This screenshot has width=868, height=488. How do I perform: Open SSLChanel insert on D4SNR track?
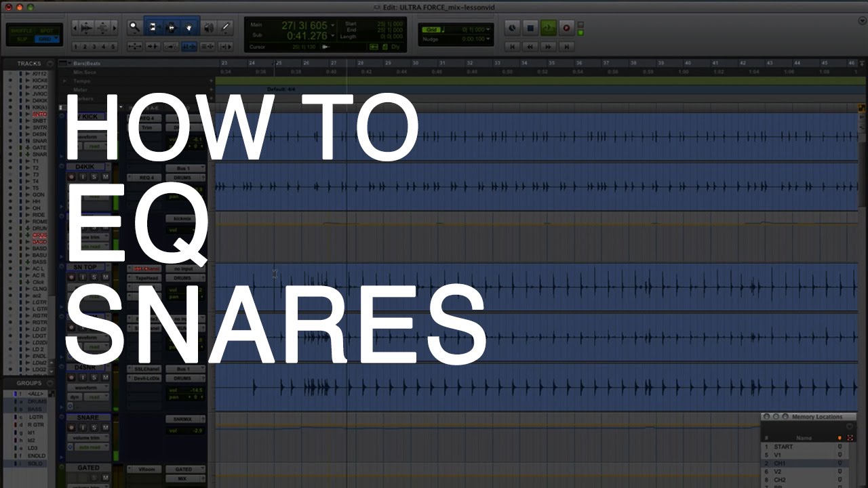145,369
